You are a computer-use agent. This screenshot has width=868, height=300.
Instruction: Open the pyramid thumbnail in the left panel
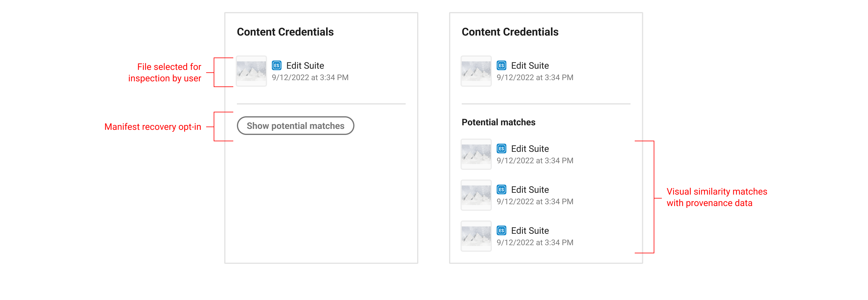point(251,71)
